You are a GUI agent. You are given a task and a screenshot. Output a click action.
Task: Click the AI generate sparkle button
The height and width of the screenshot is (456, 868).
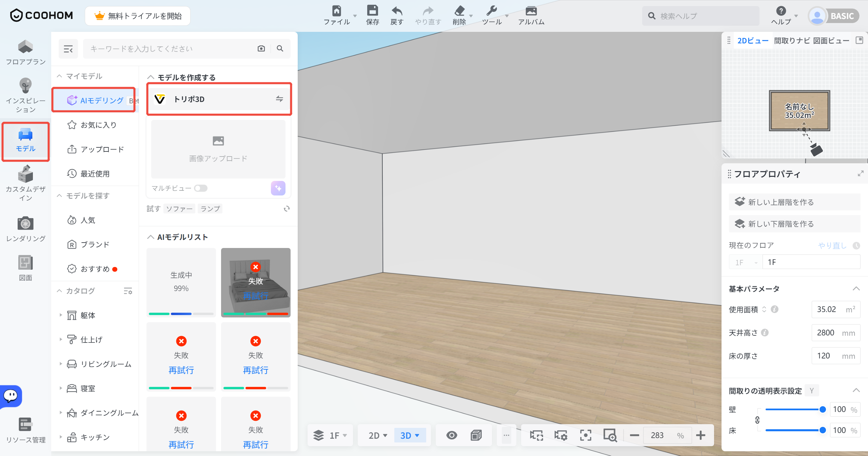[x=278, y=188]
